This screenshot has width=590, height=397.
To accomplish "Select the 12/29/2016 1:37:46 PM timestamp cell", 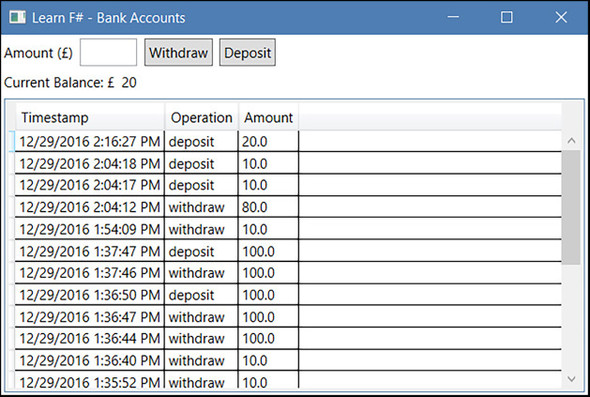I will 90,273.
